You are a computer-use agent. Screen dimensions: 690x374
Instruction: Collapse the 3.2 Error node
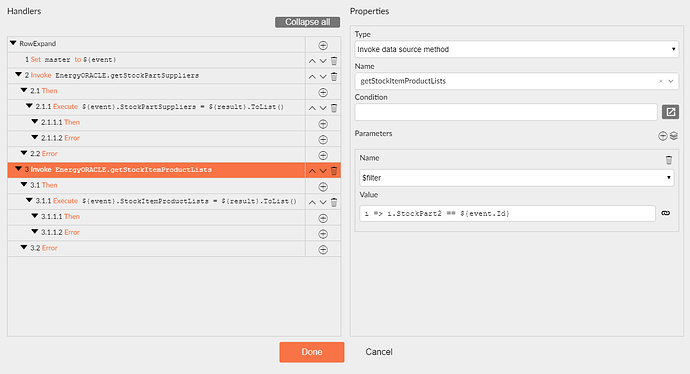click(x=24, y=248)
